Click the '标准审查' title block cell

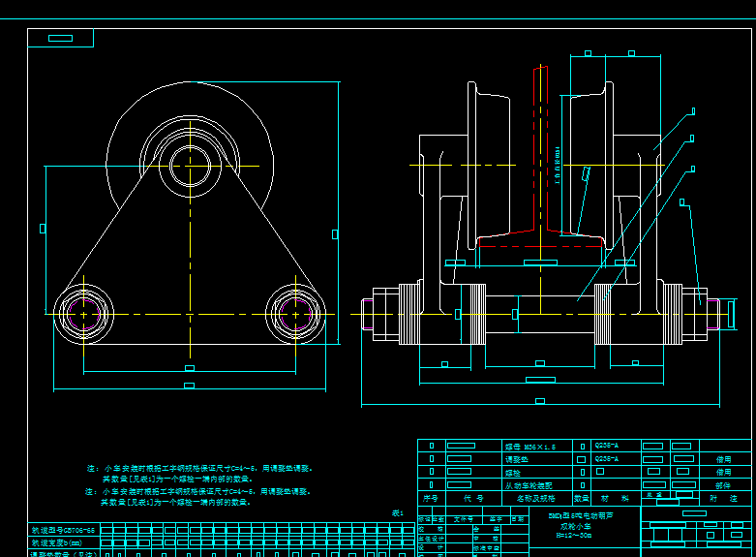(486, 548)
